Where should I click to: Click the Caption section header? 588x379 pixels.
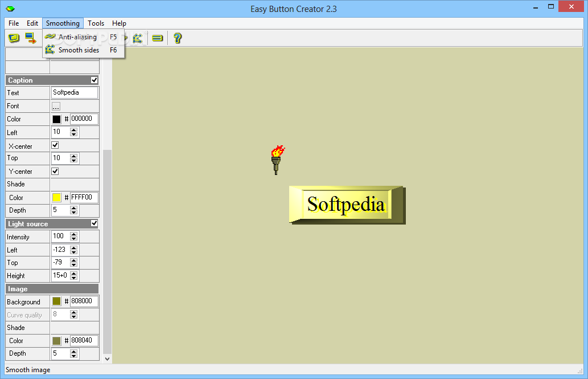tap(52, 80)
